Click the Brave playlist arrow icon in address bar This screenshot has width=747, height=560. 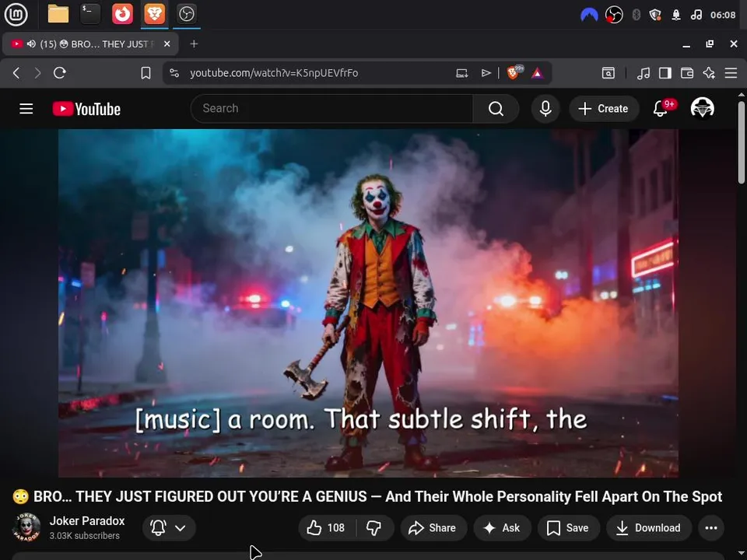[x=486, y=73]
